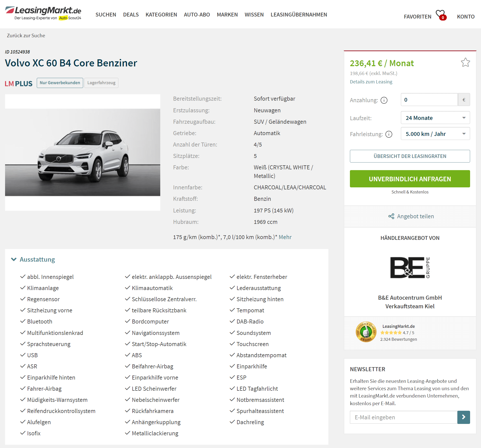This screenshot has height=448, width=481.
Task: Click the 2.924 Bewertungen text
Action: 398,339
